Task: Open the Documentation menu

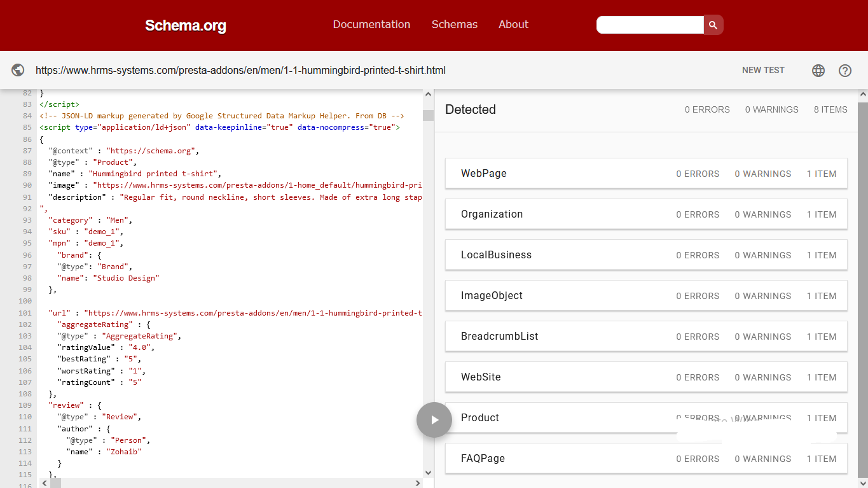Action: tap(371, 24)
